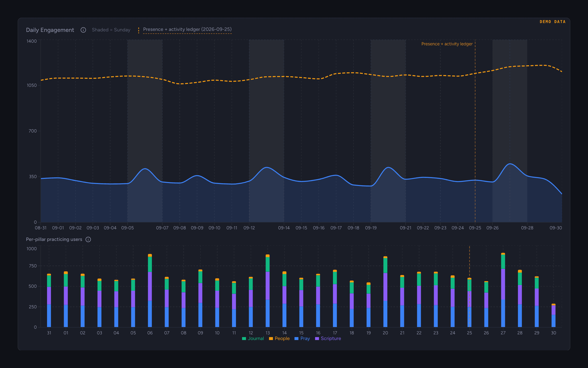Click the 09-30 date axis label

click(x=556, y=228)
